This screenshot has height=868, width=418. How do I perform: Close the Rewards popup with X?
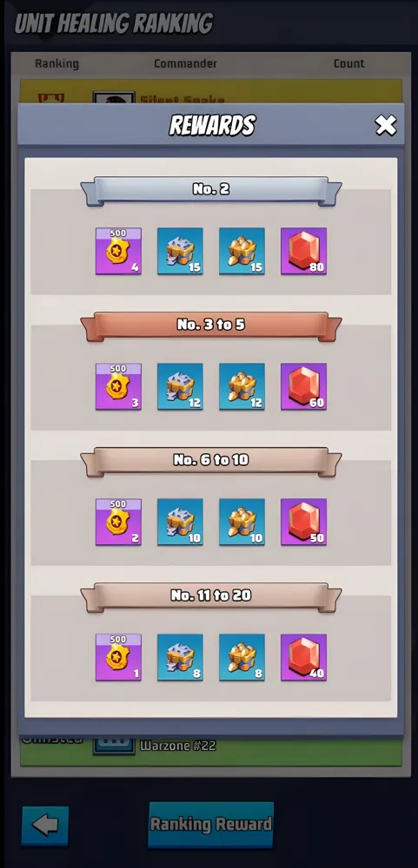tap(386, 126)
